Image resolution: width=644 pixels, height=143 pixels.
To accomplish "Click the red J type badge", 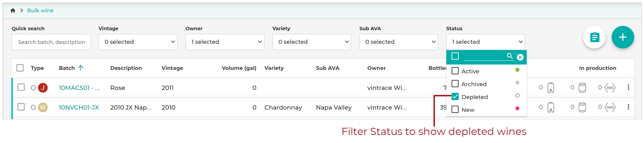I will (x=43, y=88).
